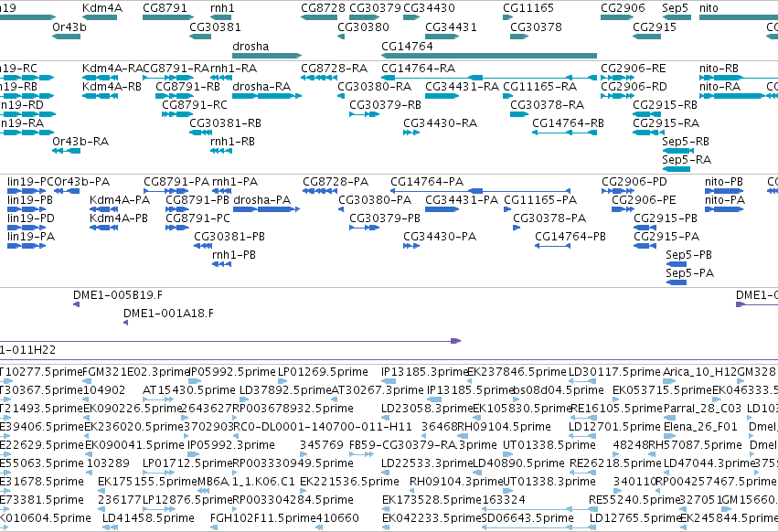
Task: Select the Kdm4A gene label
Action: [x=101, y=8]
